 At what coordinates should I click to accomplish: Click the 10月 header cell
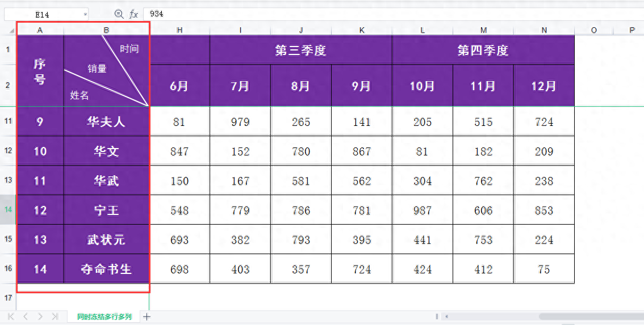(423, 85)
